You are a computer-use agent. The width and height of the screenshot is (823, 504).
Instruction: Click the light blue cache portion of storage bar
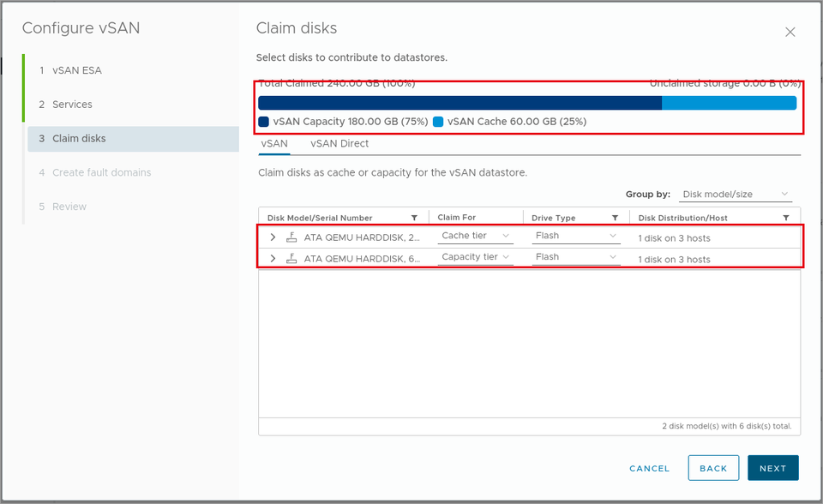click(729, 103)
